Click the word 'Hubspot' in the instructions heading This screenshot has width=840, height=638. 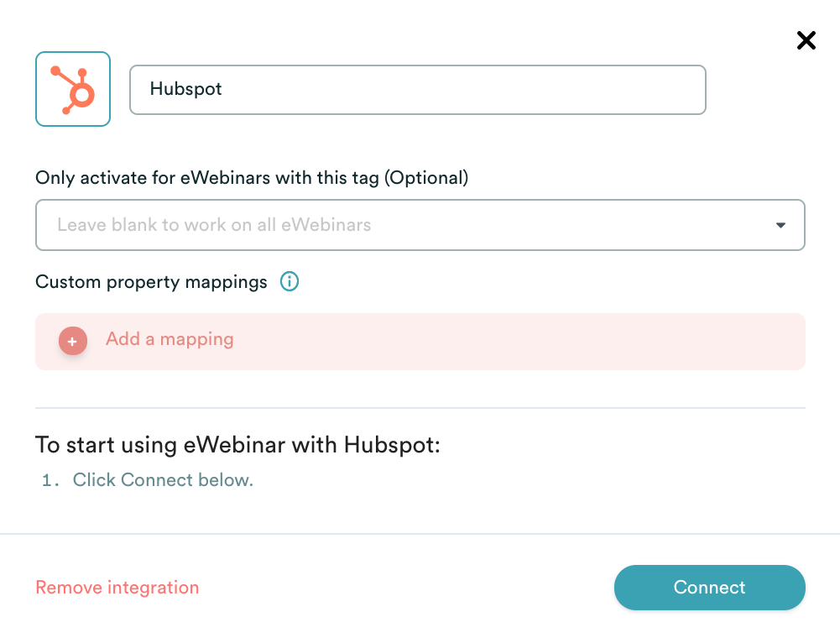pos(391,444)
